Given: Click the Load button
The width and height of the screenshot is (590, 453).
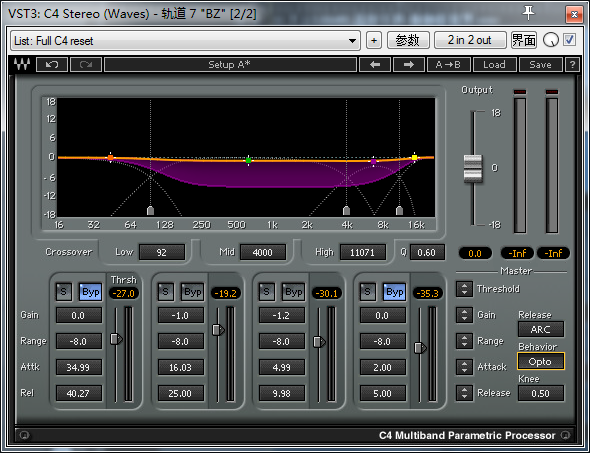Looking at the screenshot, I should point(494,64).
